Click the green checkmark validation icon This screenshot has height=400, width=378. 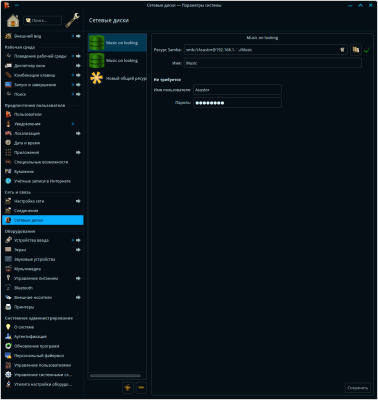click(x=367, y=50)
